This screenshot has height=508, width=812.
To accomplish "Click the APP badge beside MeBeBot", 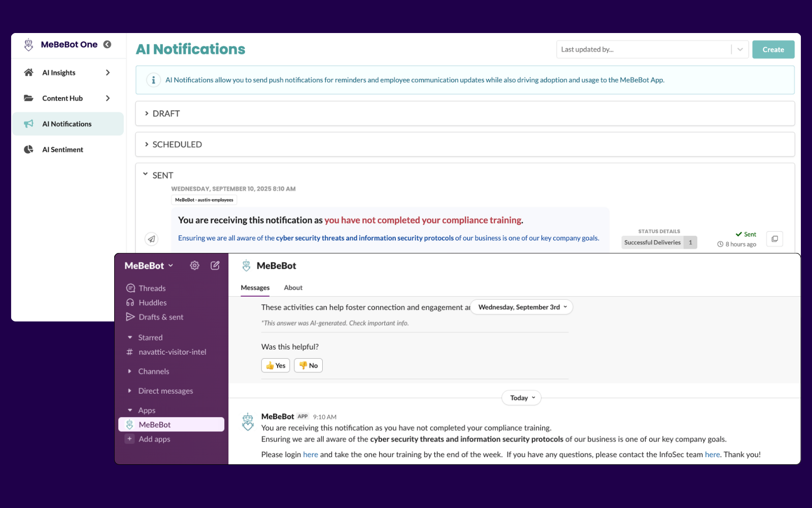I will pos(302,417).
